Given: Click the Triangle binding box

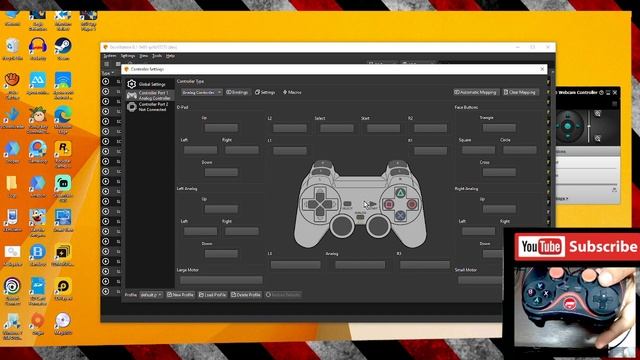Looking at the screenshot, I should click(x=499, y=128).
